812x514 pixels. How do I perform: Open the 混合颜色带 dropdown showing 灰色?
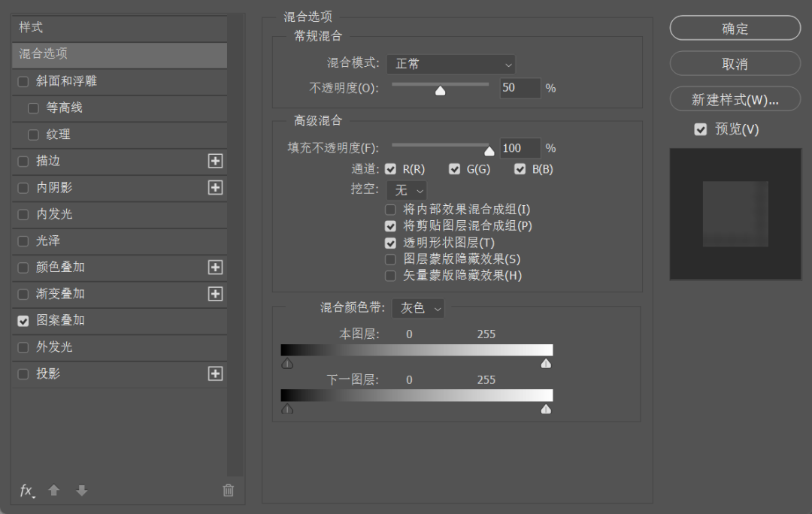(x=418, y=309)
